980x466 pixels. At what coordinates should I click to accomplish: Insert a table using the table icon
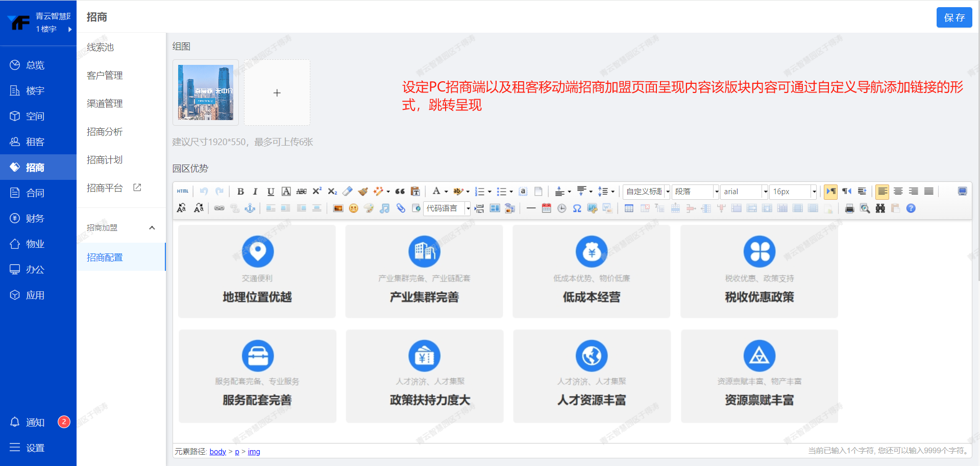pos(629,208)
